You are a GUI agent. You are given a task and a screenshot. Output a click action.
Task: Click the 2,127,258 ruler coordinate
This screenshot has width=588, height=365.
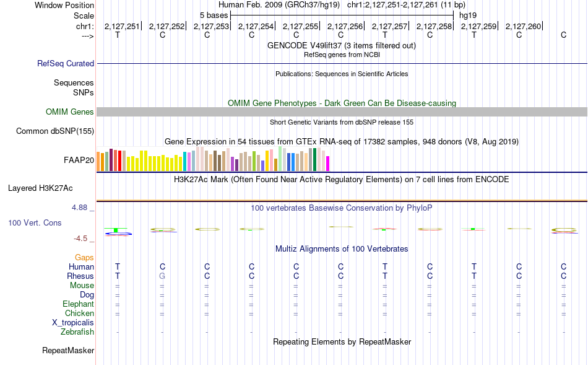point(435,26)
